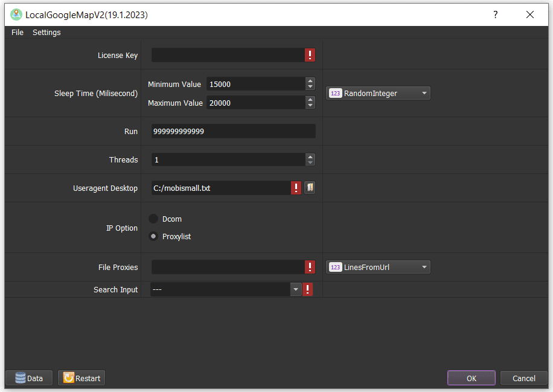Decrease the Threads spinner value

tap(310, 162)
